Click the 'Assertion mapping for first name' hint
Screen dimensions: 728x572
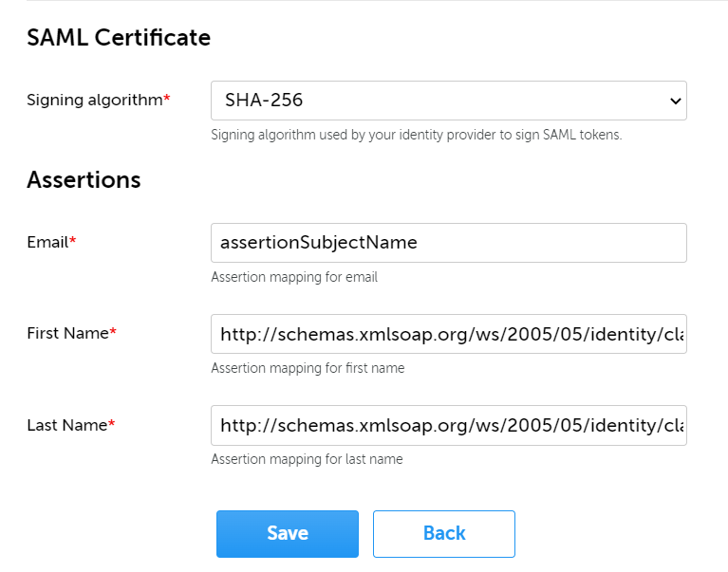click(308, 368)
